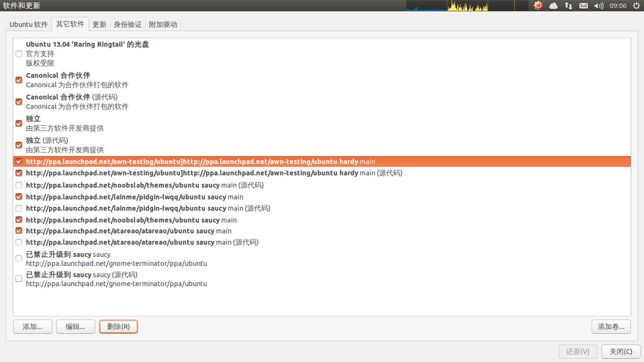644x362 pixels.
Task: Uncheck the 独立 (源代码) source checkbox
Action: pos(19,145)
